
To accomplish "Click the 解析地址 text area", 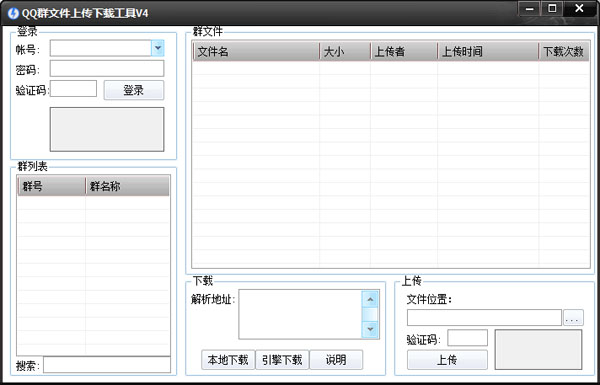I will pos(300,314).
